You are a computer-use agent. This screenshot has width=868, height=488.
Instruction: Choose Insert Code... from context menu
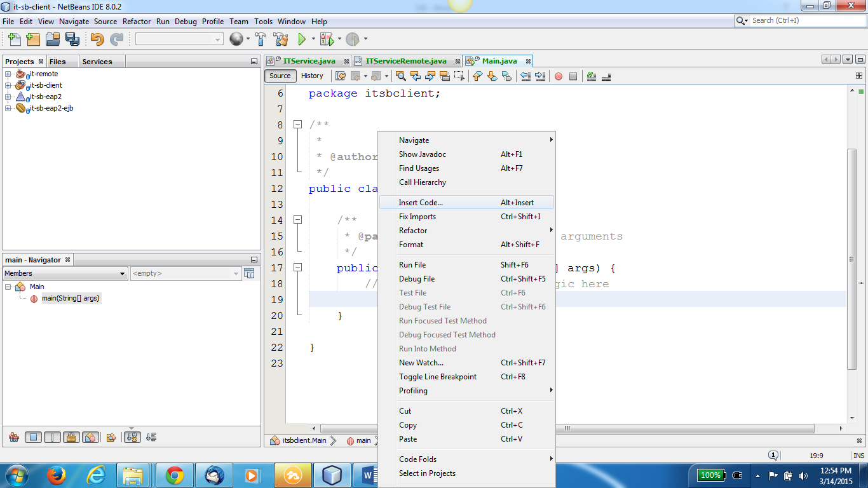(466, 203)
